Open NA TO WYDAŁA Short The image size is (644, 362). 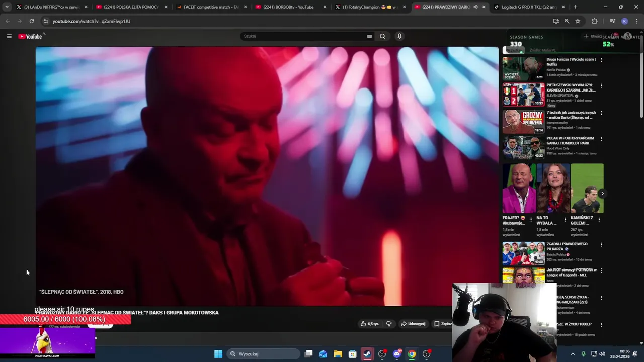point(553,189)
